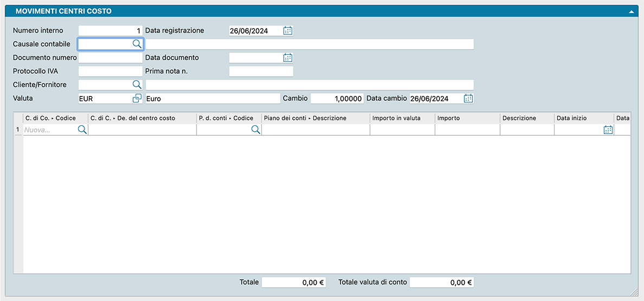This screenshot has width=644, height=301.
Task: Collapse the Movimenti Centri Costo panel
Action: (x=632, y=11)
